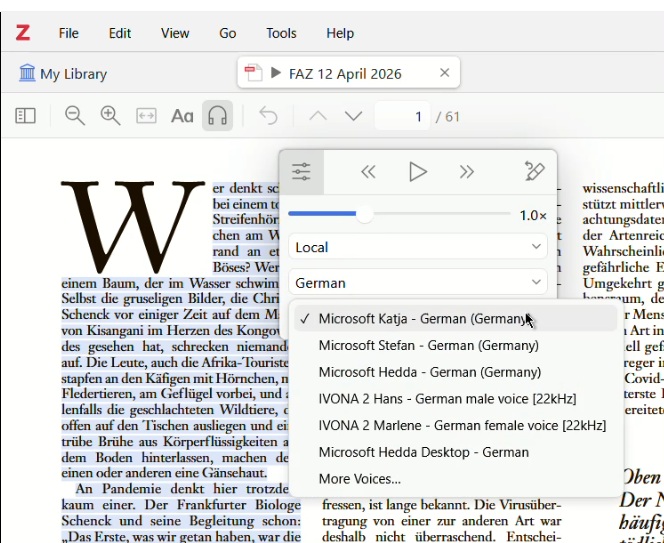This screenshot has height=543, width=664.
Task: Click the My Library building icon
Action: point(27,73)
